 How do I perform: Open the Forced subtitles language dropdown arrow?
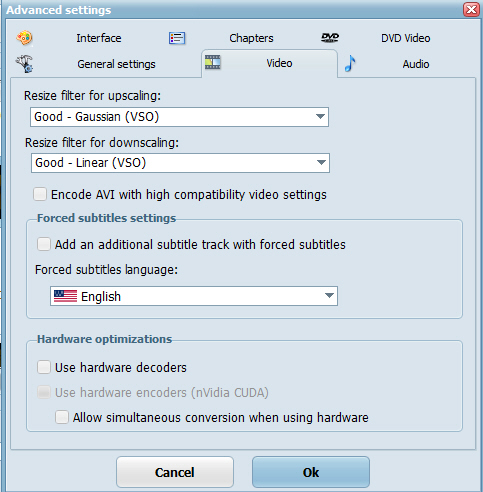pos(329,296)
